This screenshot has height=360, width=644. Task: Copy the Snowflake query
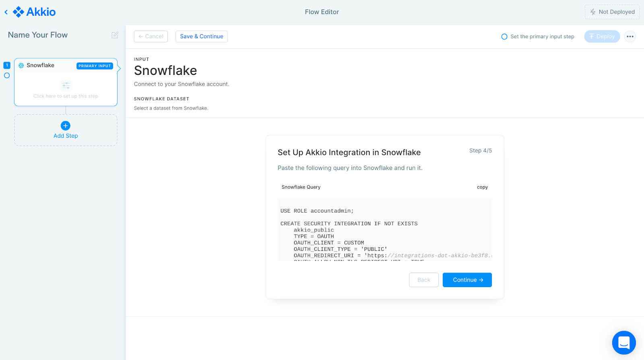pos(482,187)
